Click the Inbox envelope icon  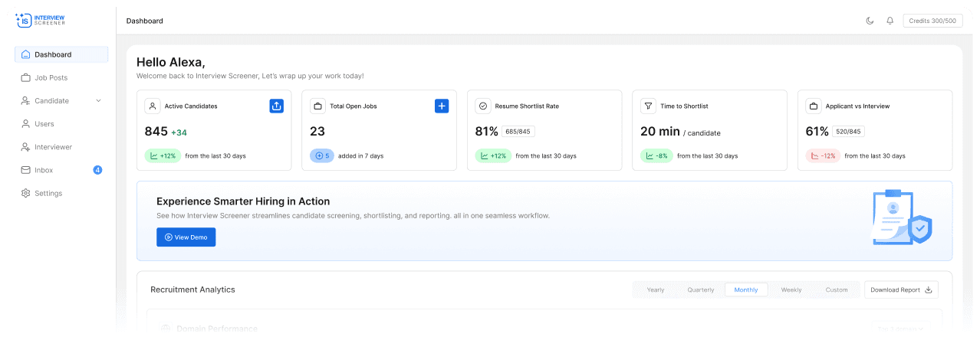point(25,170)
